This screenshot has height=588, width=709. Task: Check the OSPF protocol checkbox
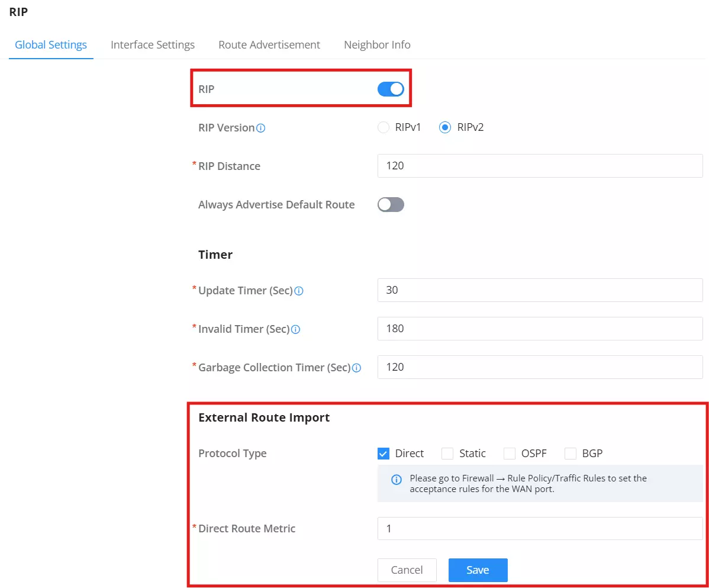pos(510,453)
